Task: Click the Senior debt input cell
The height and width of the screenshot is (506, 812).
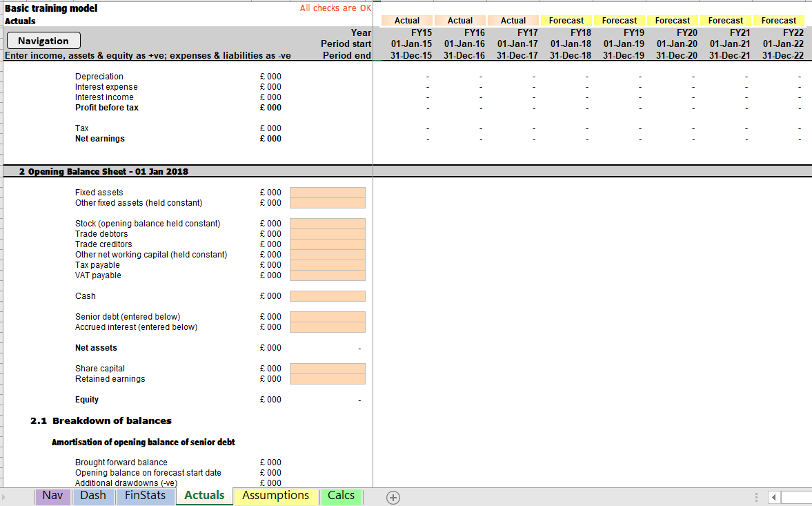Action: pos(328,317)
